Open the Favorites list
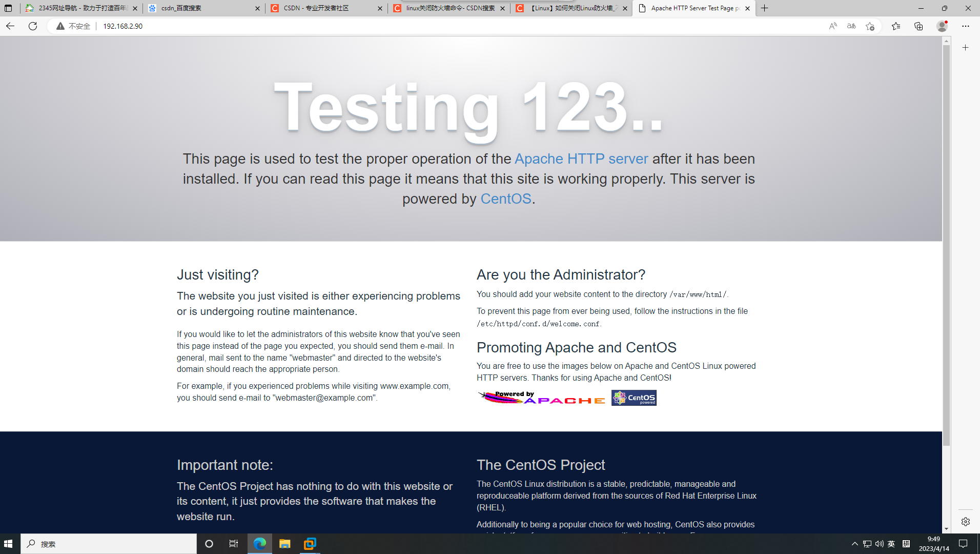This screenshot has width=980, height=554. tap(896, 26)
